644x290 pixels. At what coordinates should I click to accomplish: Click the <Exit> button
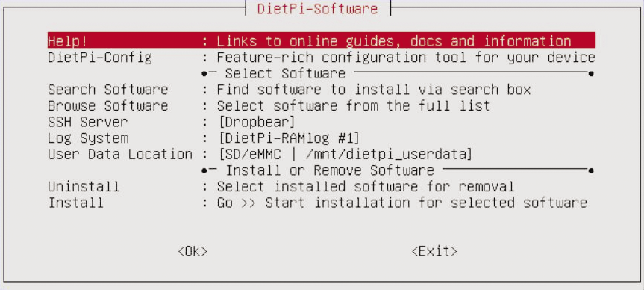coord(434,251)
